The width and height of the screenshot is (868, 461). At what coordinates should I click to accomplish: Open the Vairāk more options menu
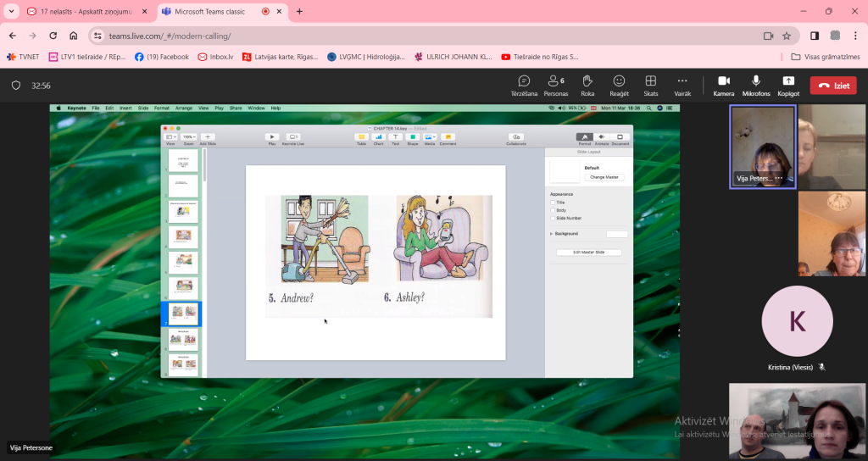tap(682, 86)
